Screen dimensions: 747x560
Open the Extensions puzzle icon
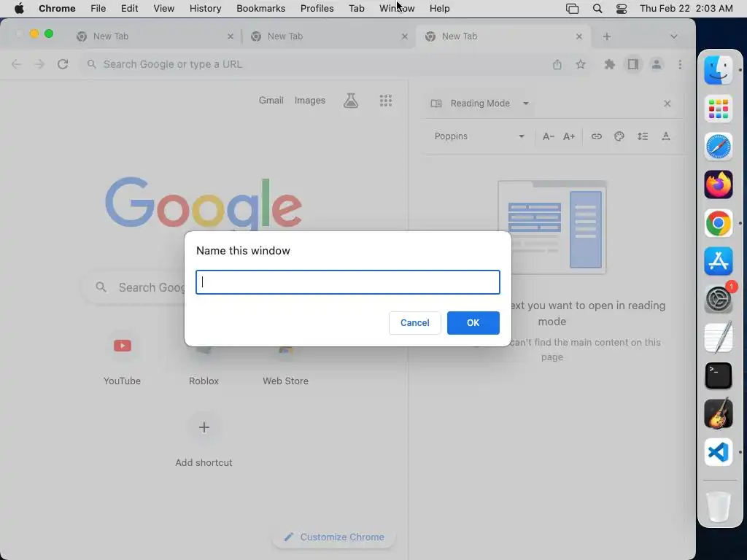pos(609,64)
